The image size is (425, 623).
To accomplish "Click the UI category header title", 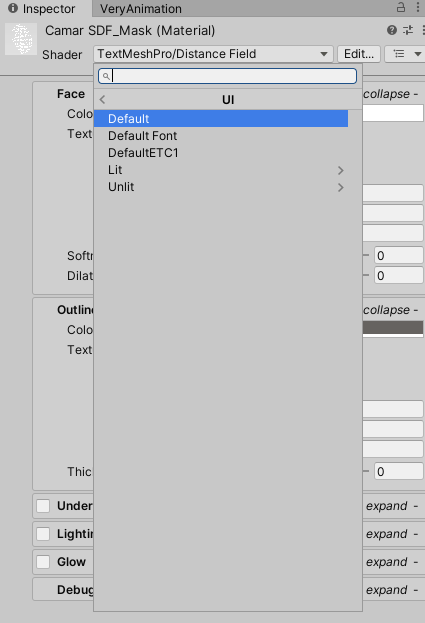I will pyautogui.click(x=228, y=100).
